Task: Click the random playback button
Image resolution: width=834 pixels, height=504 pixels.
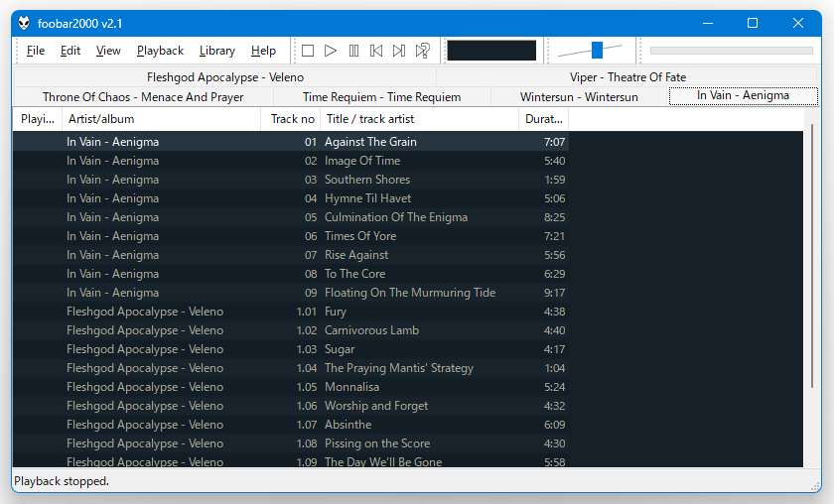Action: pos(422,51)
